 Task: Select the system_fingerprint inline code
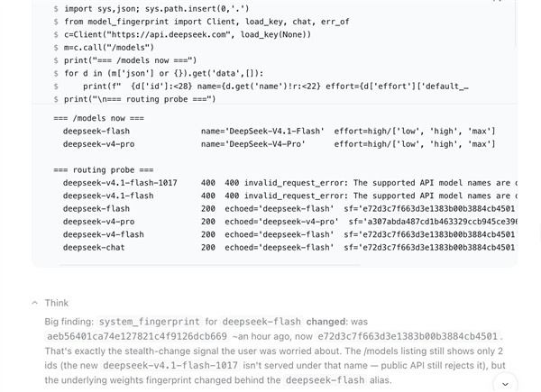click(x=149, y=322)
